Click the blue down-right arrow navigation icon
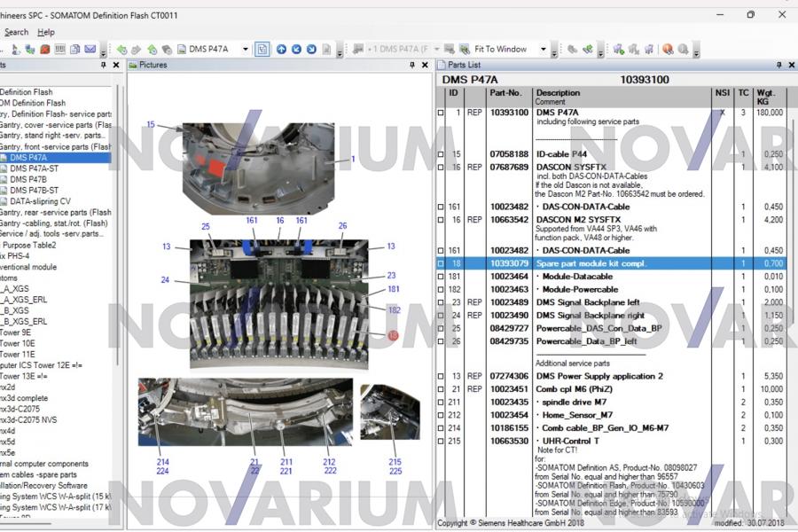 313,50
